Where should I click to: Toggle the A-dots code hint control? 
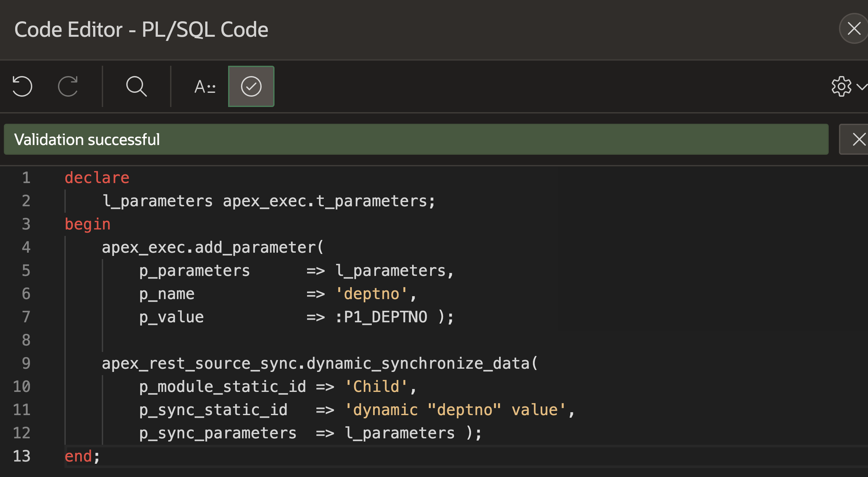click(205, 86)
